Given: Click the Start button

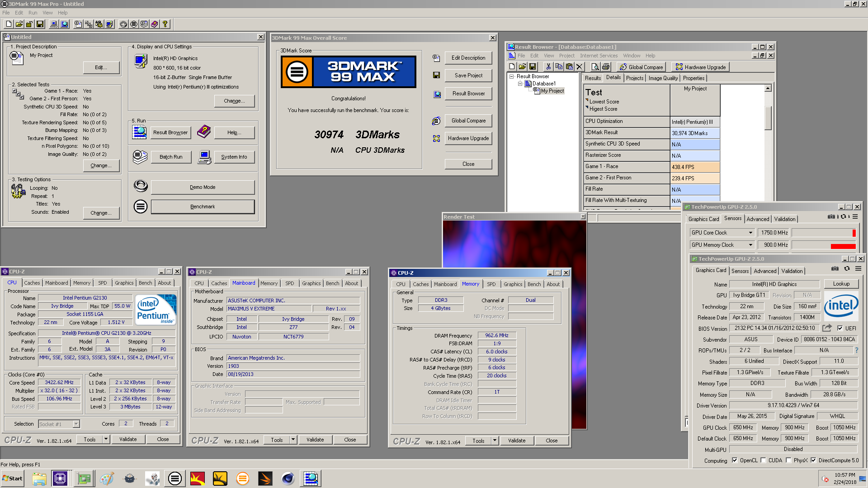Looking at the screenshot, I should click(x=12, y=479).
